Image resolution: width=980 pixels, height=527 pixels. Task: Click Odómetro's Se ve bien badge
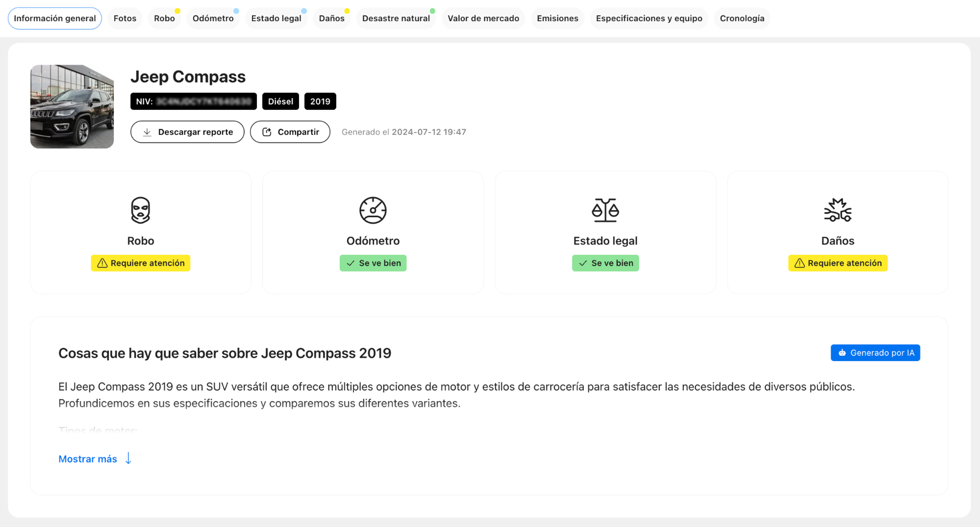point(373,263)
